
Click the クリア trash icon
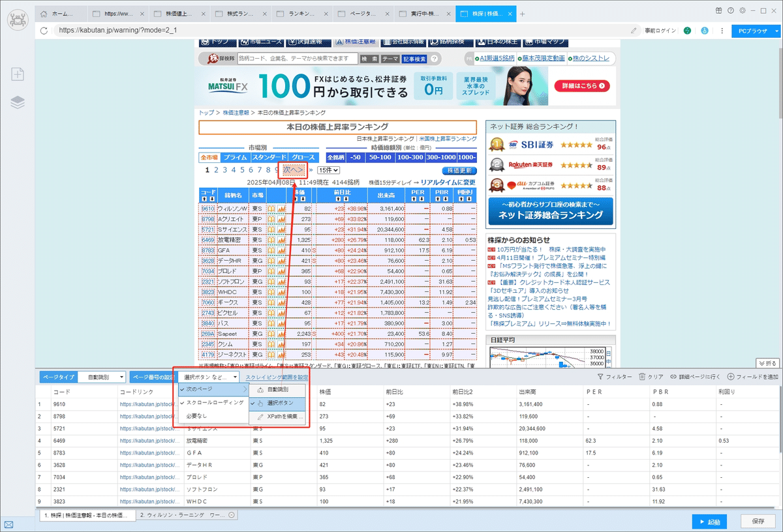(651, 377)
